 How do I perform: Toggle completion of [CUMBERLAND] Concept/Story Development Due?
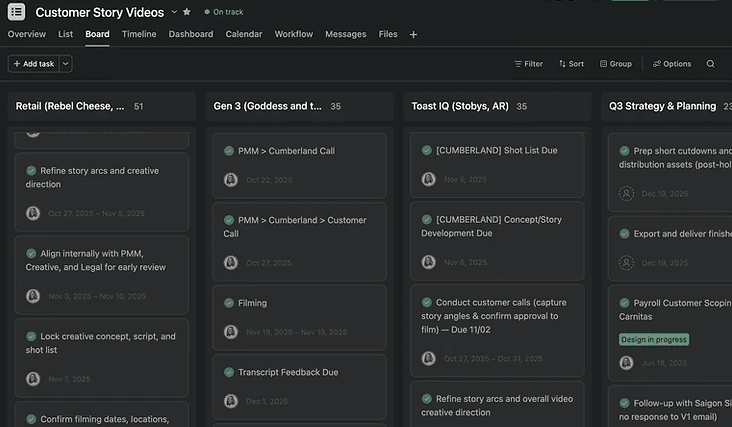(427, 219)
